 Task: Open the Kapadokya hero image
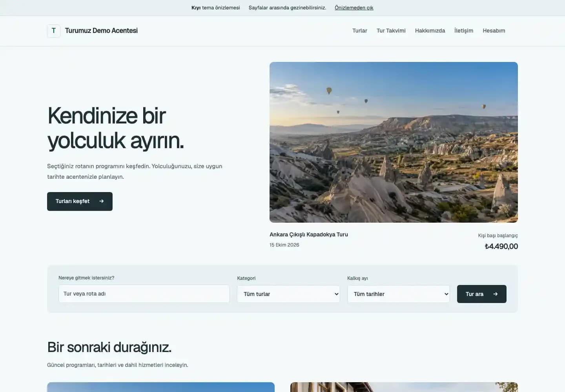[394, 142]
